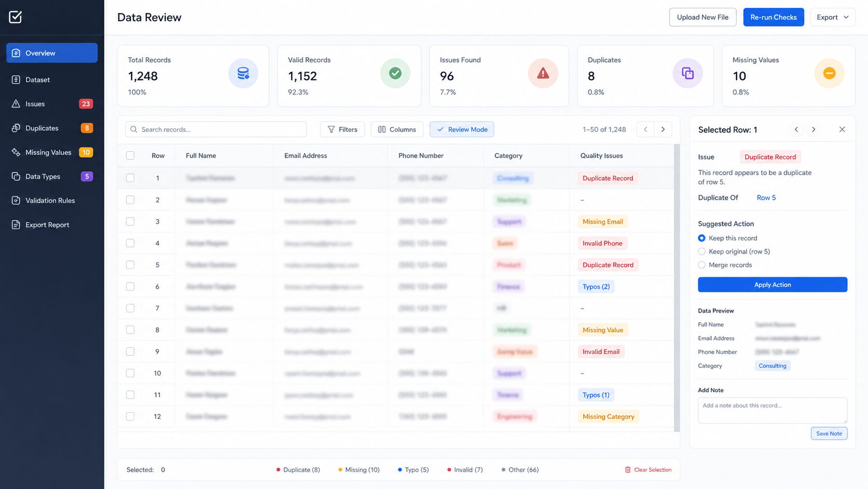Screen dimensions: 868x489
Task: Select Keep original (row 5) option
Action: pos(702,252)
